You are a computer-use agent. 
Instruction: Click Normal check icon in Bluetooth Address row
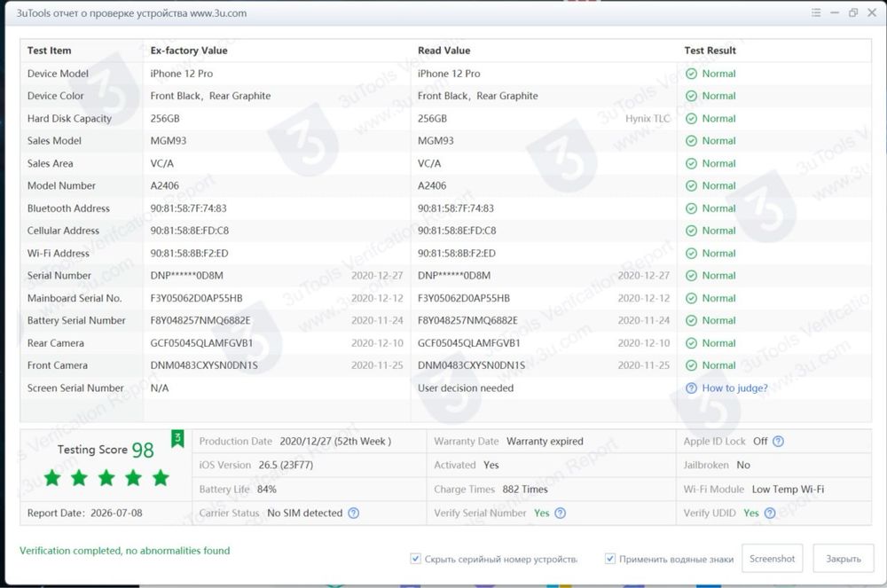click(x=691, y=208)
